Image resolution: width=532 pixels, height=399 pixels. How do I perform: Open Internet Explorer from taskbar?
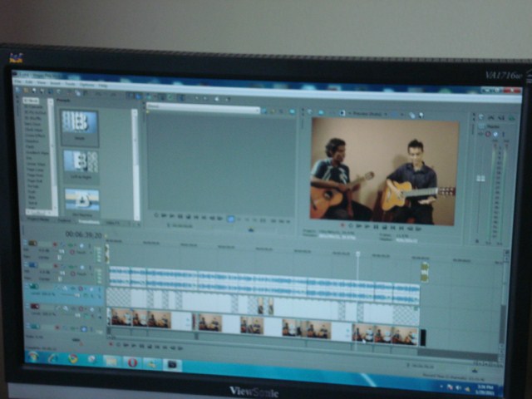pyautogui.click(x=53, y=358)
